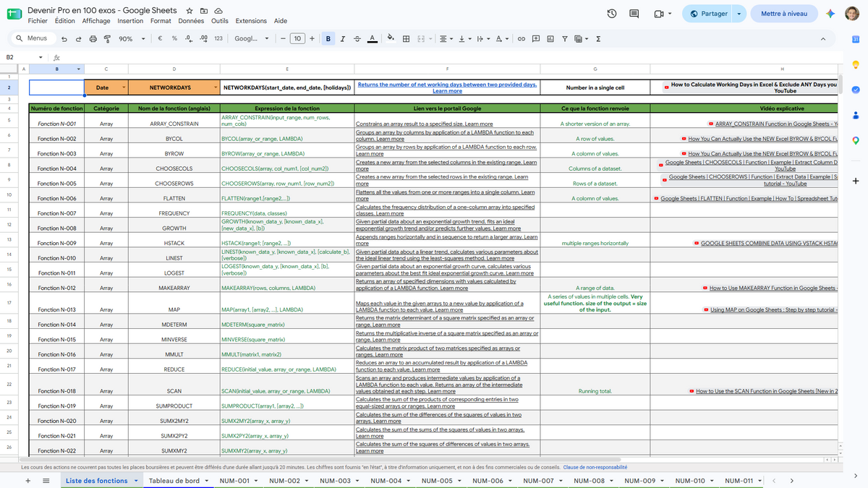Decrease decimal places
Screen dimensions: 868x488
tap(188, 39)
